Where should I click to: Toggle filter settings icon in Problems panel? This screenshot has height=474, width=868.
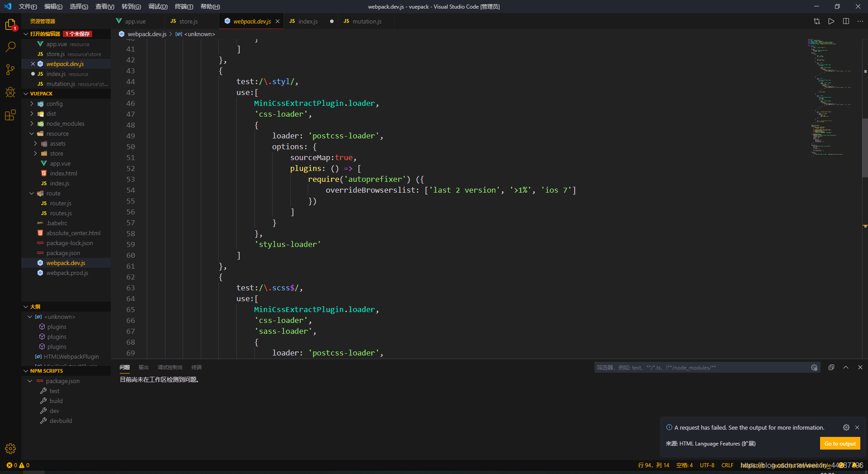point(814,368)
